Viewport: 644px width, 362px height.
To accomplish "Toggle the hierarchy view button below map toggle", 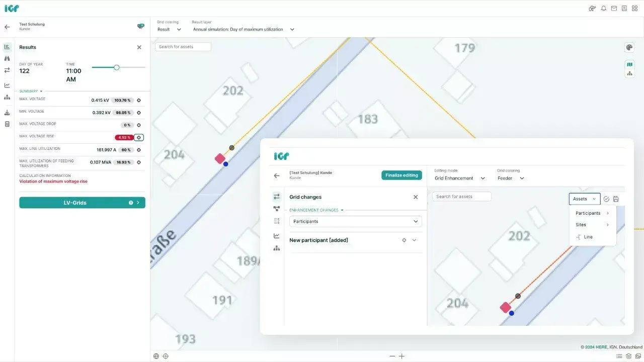I will click(x=629, y=73).
